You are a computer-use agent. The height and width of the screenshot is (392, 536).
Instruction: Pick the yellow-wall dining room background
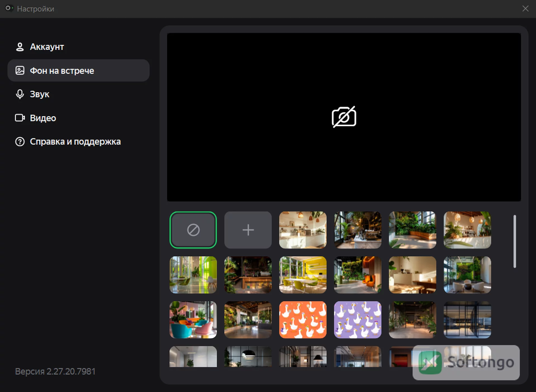(x=303, y=275)
